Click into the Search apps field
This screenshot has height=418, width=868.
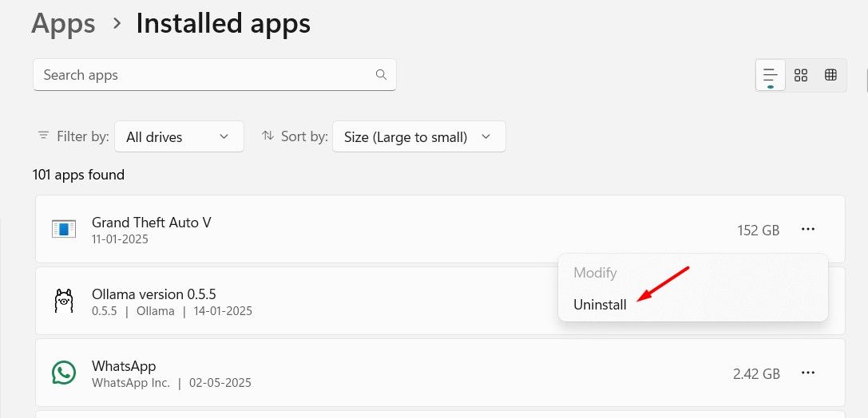coord(204,75)
